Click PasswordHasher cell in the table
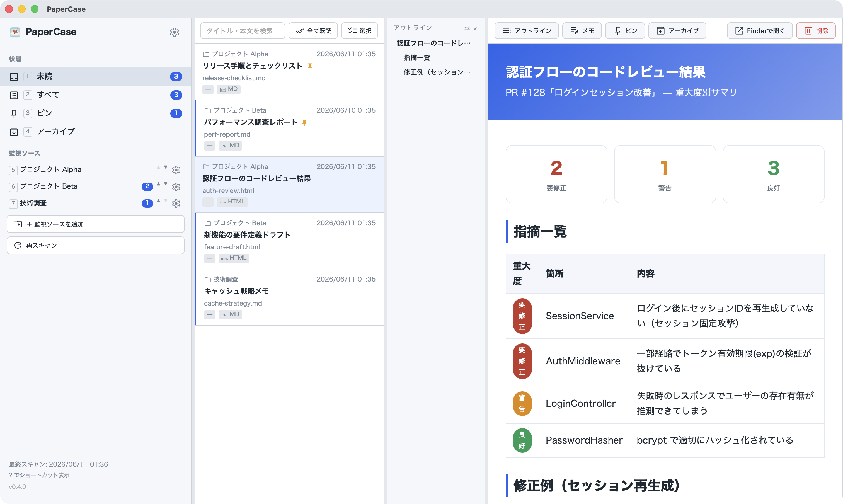 584,440
